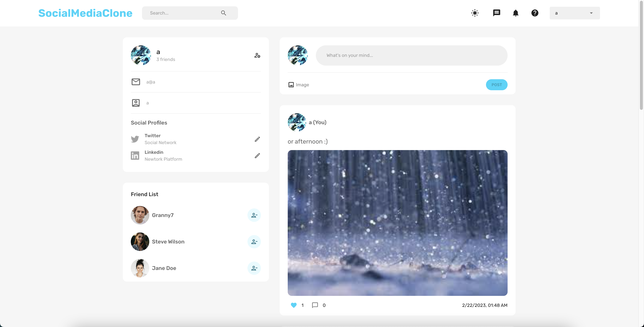Image resolution: width=644 pixels, height=327 pixels.
Task: Open profile settings via the person-gear icon
Action: pos(257,56)
